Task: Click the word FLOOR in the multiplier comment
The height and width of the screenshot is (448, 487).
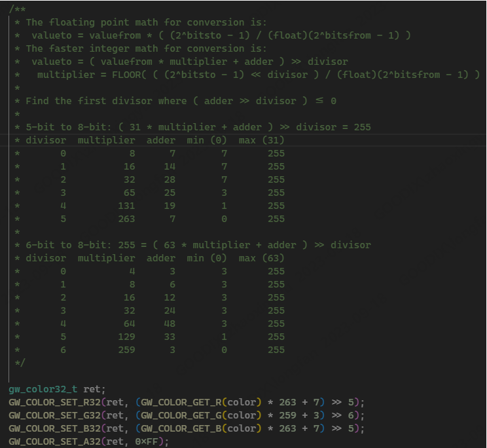Action: pos(126,75)
